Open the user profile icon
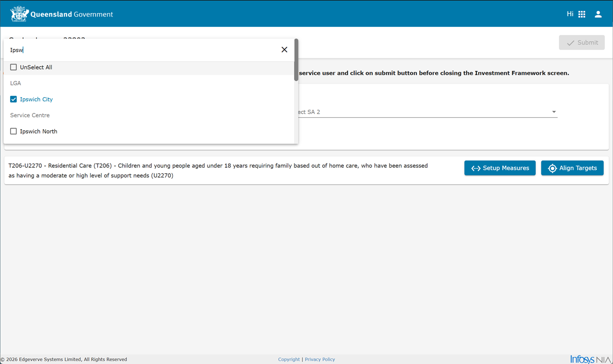This screenshot has width=613, height=364. click(598, 14)
